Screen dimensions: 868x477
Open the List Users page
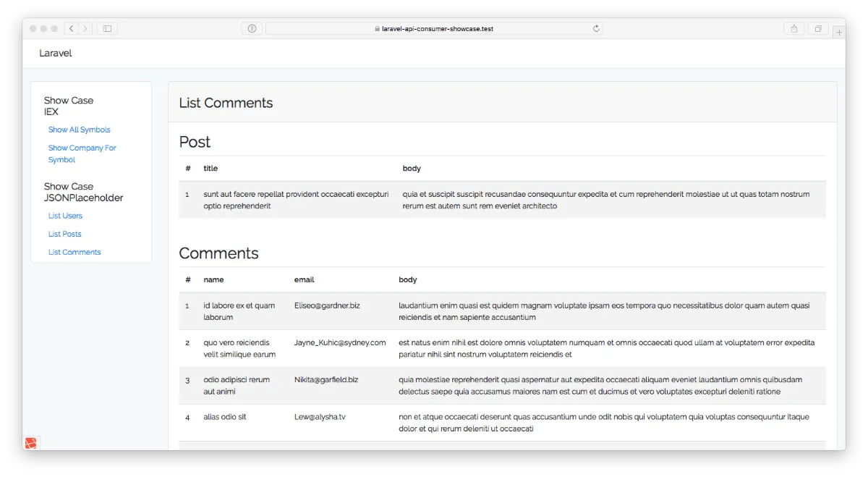tap(65, 215)
